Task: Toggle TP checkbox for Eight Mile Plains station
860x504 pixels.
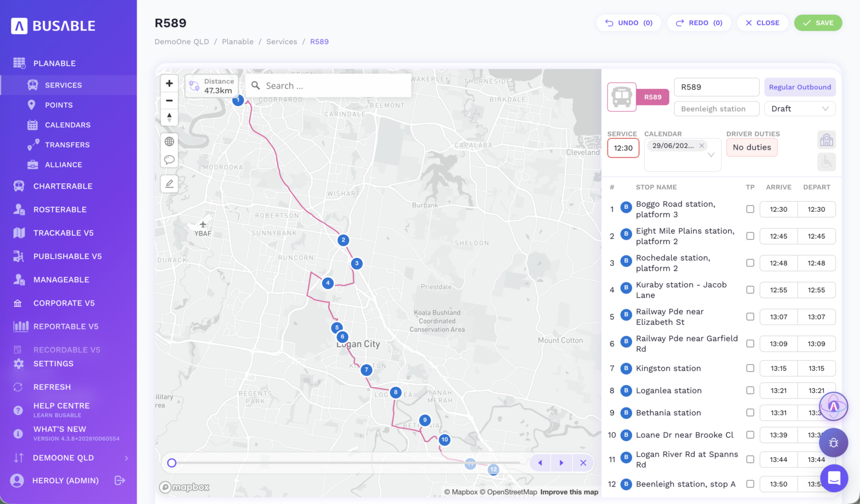Action: point(750,236)
